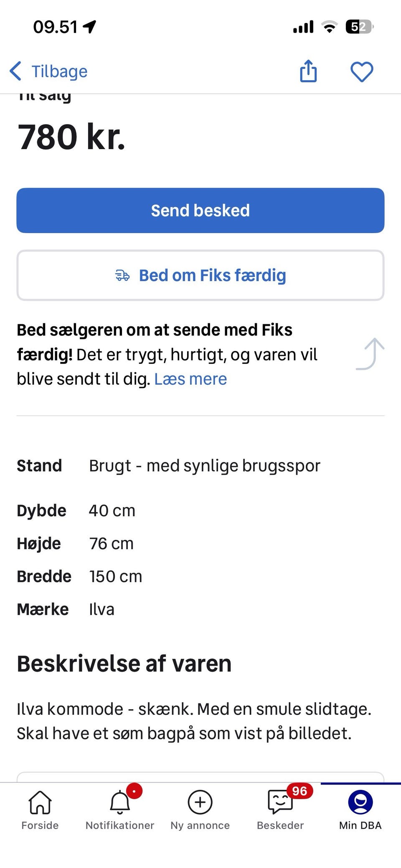Tap the curved arrow beside Fiks færdig info
This screenshot has height=868, width=401.
(371, 354)
